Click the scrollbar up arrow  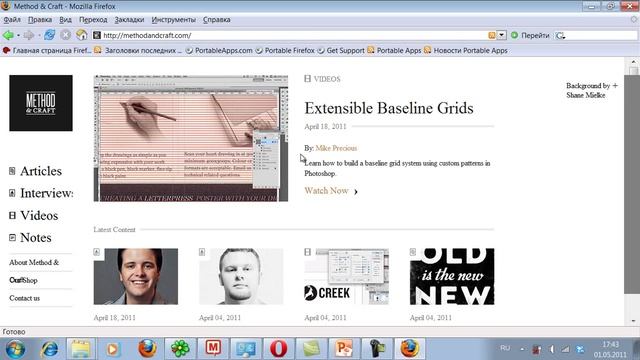pos(633,62)
